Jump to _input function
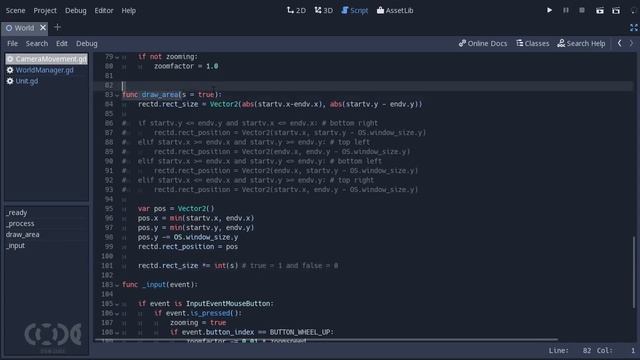 point(15,245)
